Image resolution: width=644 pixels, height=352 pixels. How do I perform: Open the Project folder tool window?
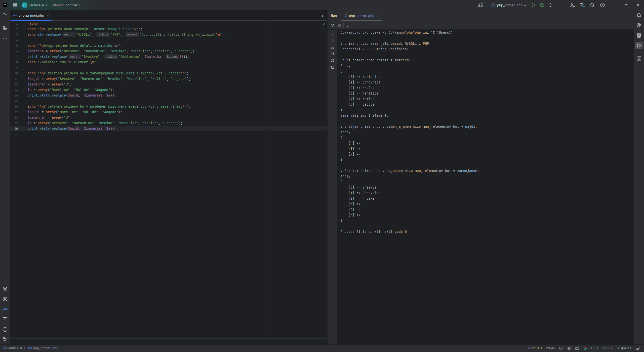pyautogui.click(x=5, y=16)
